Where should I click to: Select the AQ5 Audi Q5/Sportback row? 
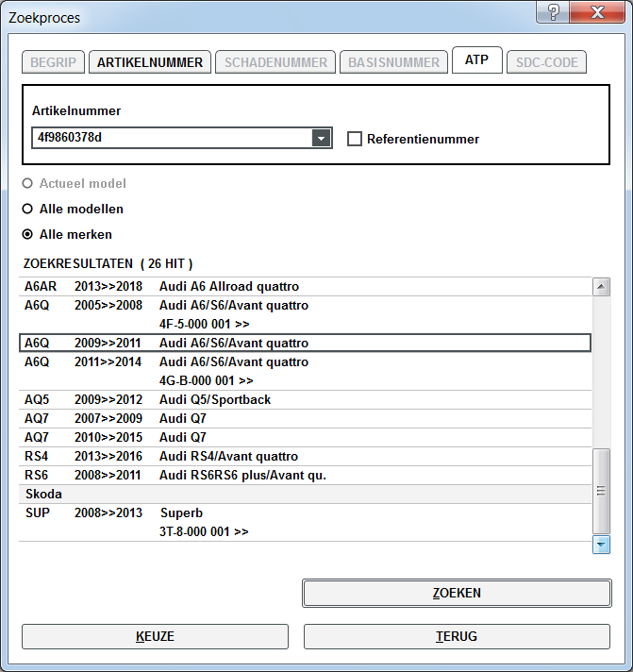(x=305, y=399)
